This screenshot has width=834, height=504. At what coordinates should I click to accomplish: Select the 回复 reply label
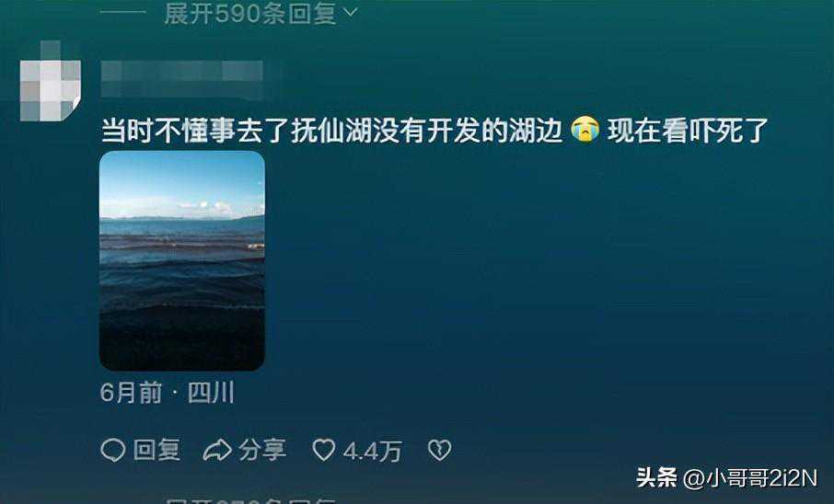coord(156,450)
